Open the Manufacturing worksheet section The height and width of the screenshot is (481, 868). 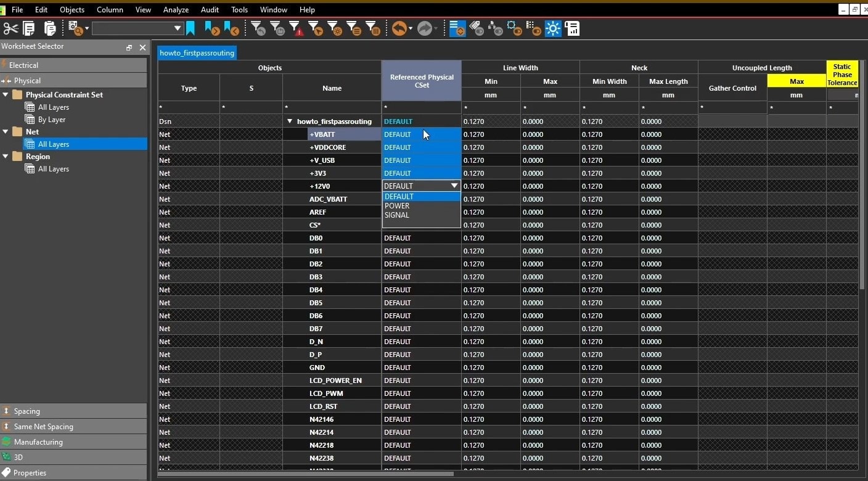tap(73, 442)
